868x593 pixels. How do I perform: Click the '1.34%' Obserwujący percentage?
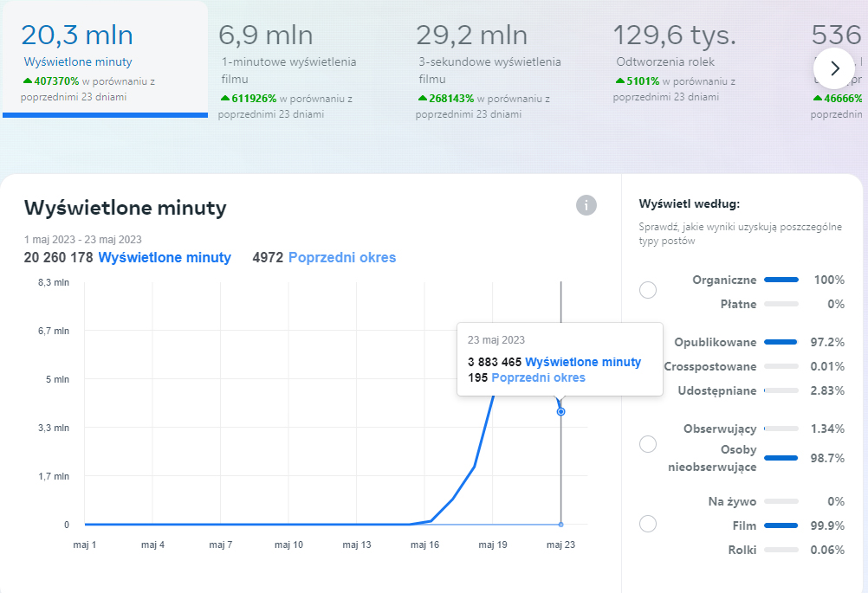(x=827, y=429)
